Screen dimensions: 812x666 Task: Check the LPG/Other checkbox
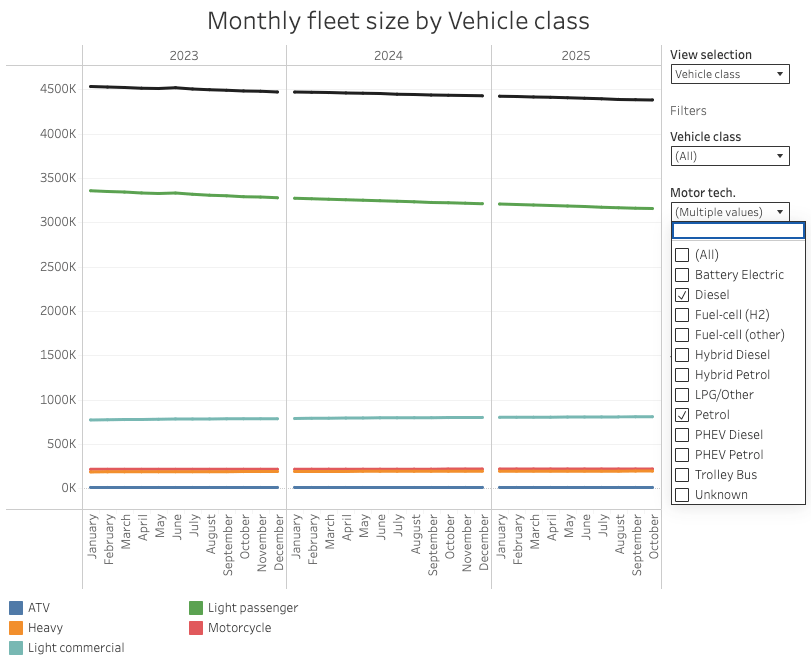coord(682,395)
